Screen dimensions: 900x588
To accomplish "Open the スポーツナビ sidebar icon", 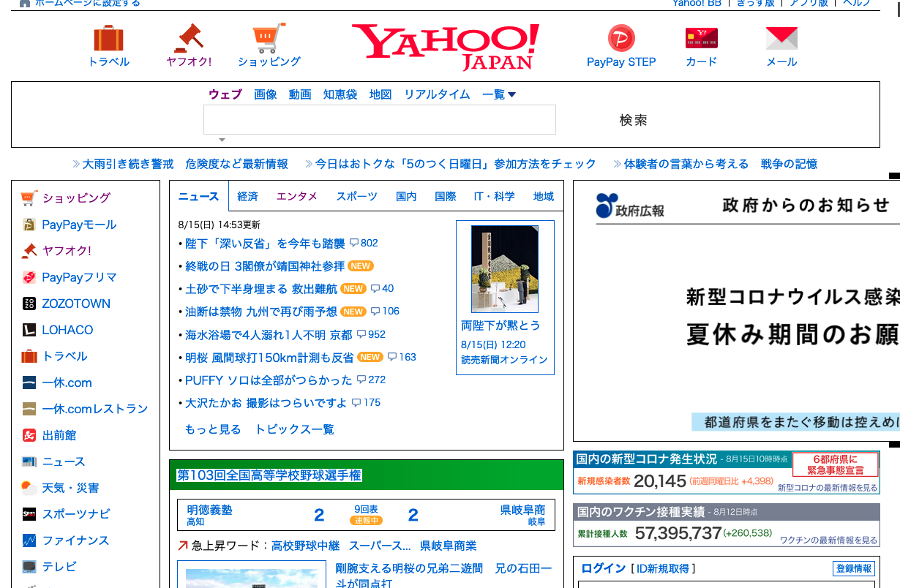I will [x=29, y=514].
